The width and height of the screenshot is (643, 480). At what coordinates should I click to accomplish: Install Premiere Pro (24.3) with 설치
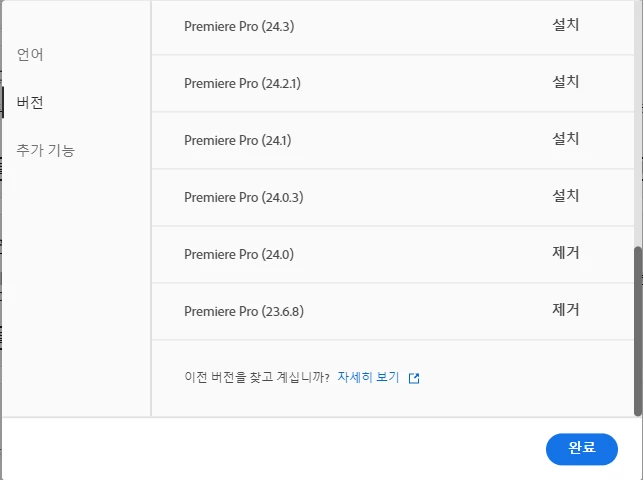point(565,25)
